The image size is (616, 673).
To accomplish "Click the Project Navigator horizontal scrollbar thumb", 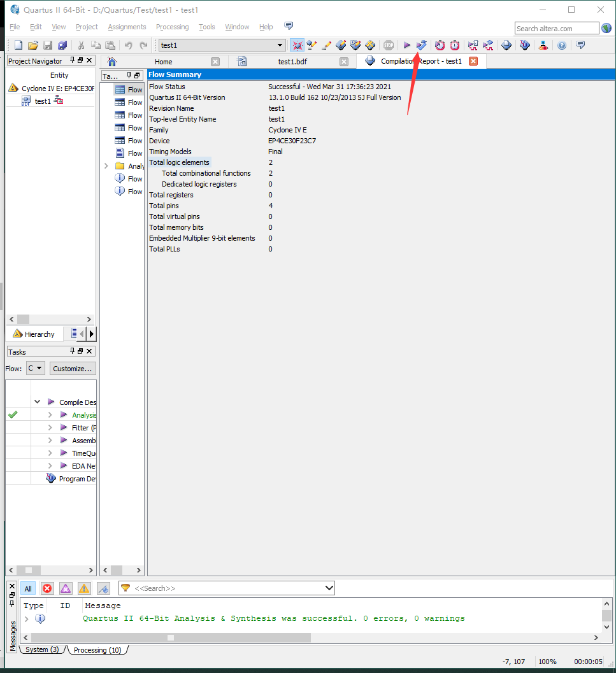I will click(x=23, y=320).
